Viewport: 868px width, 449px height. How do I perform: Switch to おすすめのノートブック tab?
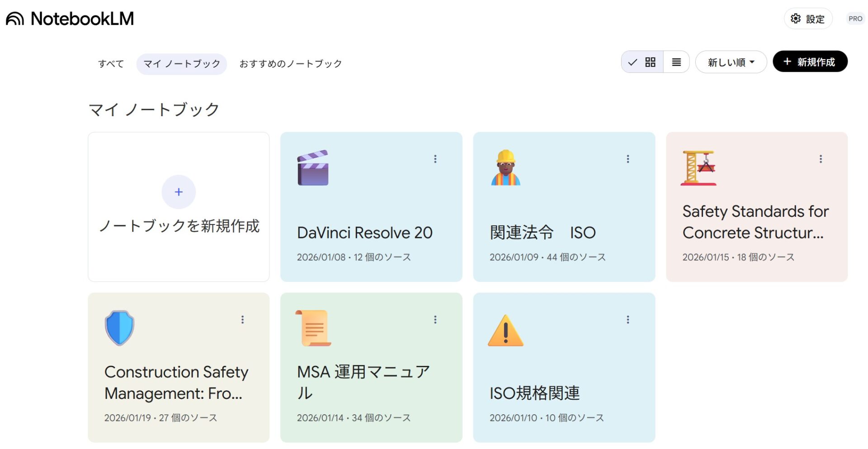tap(290, 64)
